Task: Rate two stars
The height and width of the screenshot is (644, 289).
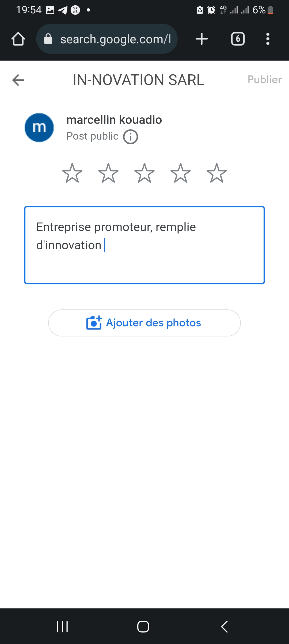Action: click(x=108, y=173)
